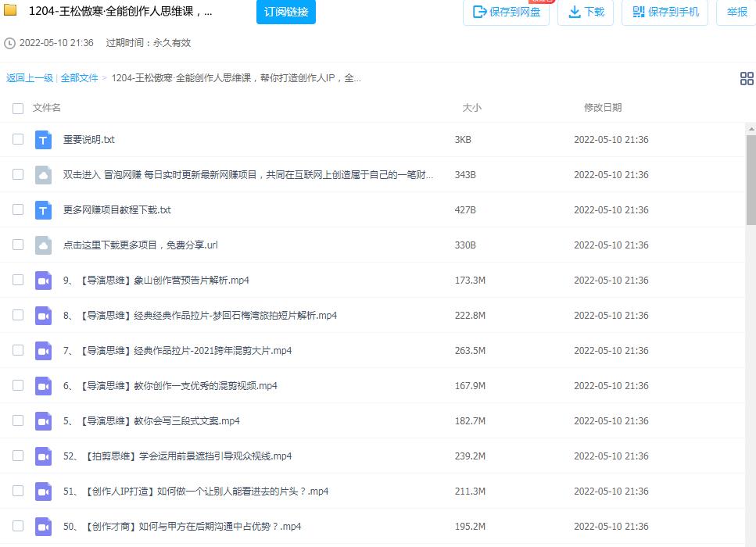Open 52、学会运用前景遮挡引导观众视线.mp4
The height and width of the screenshot is (547, 756).
(x=177, y=456)
